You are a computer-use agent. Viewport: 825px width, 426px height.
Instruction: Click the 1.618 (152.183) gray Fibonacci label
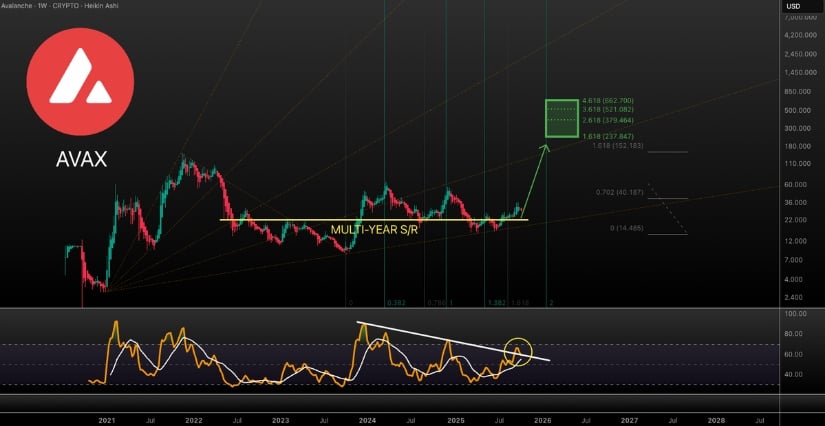[x=615, y=146]
